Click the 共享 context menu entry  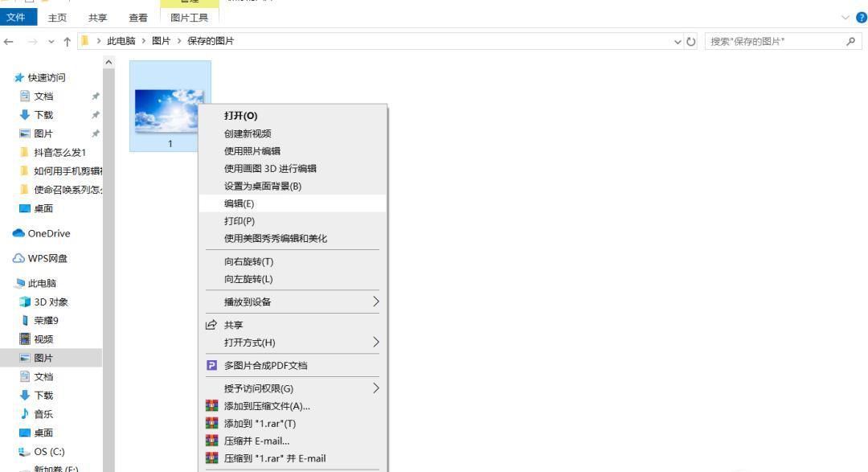tap(293, 325)
